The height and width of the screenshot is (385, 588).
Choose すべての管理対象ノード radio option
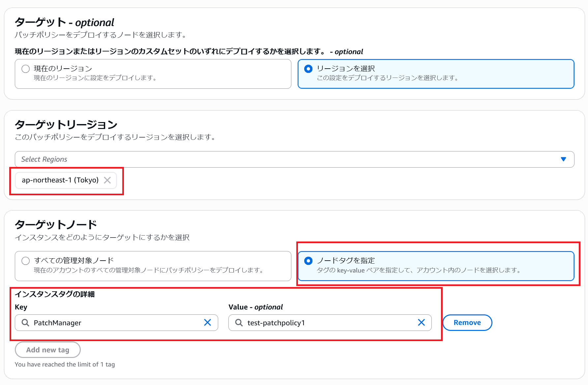tap(26, 261)
